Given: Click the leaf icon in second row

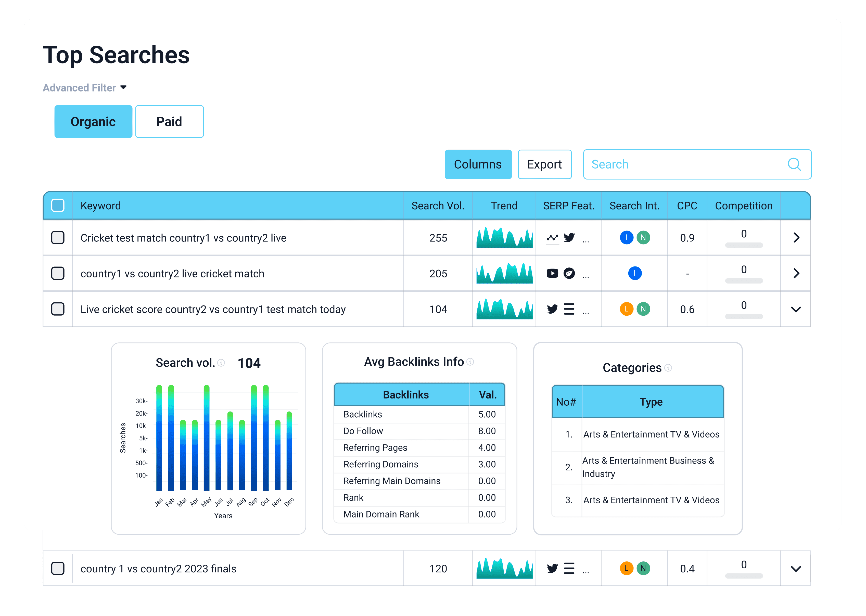Looking at the screenshot, I should [569, 273].
